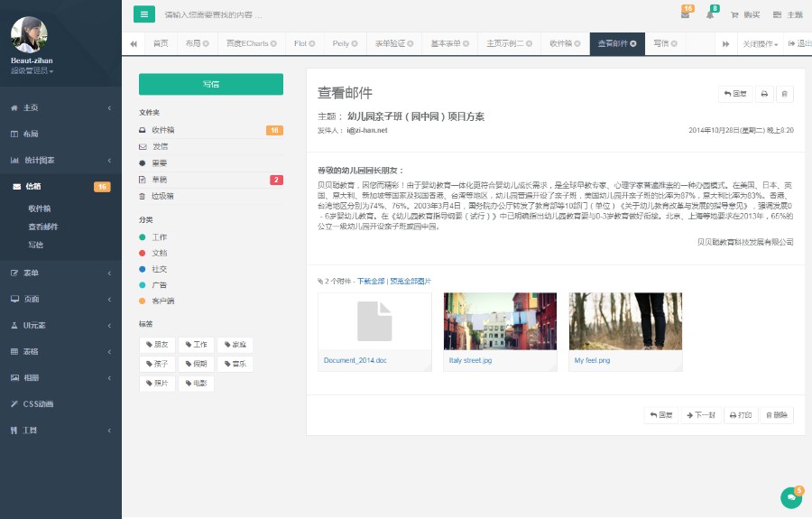Expand the 主页 sidebar menu

click(x=60, y=107)
